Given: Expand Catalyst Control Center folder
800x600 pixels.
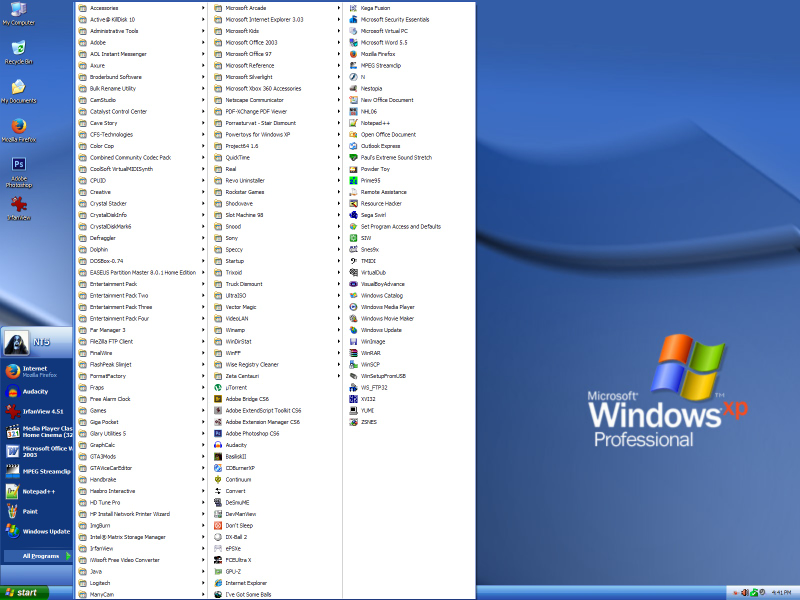Looking at the screenshot, I should (141, 112).
